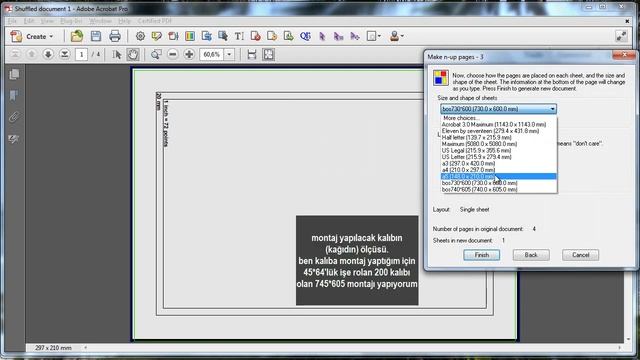This screenshot has width=640, height=360.
Task: Open the page-layout dropdown icon beside stamp
Action: [373, 36]
